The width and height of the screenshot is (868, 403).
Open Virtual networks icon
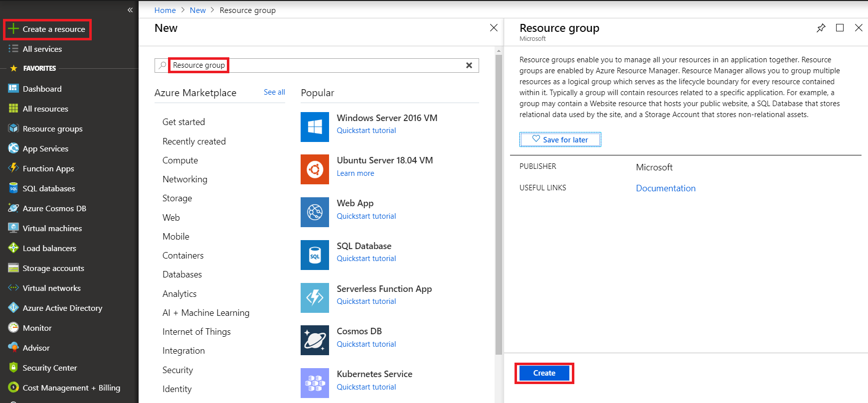pyautogui.click(x=13, y=288)
